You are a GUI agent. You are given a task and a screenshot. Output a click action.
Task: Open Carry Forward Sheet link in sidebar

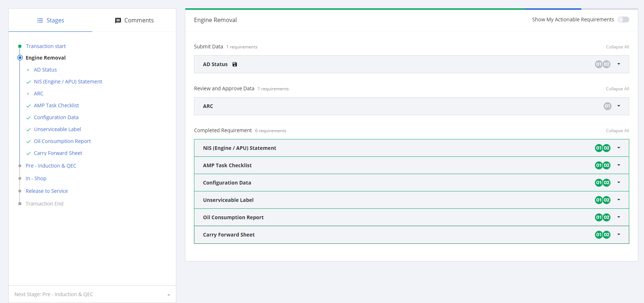58,153
